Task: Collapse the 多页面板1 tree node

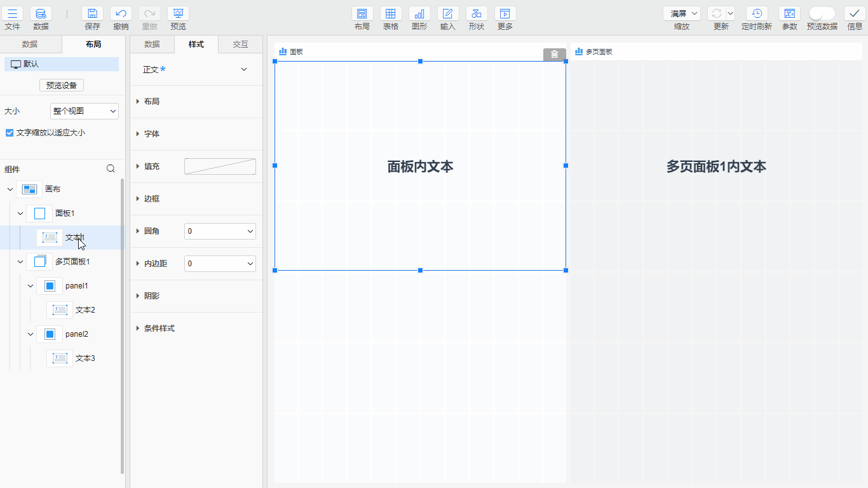Action: [x=20, y=262]
